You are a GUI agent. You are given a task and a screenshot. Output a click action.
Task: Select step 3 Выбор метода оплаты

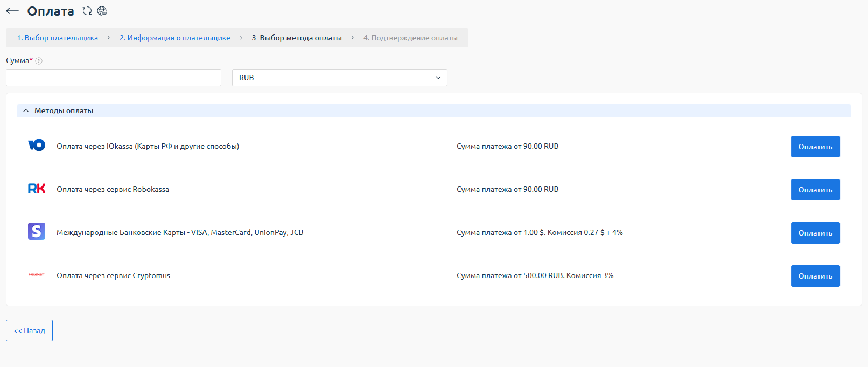pos(297,38)
